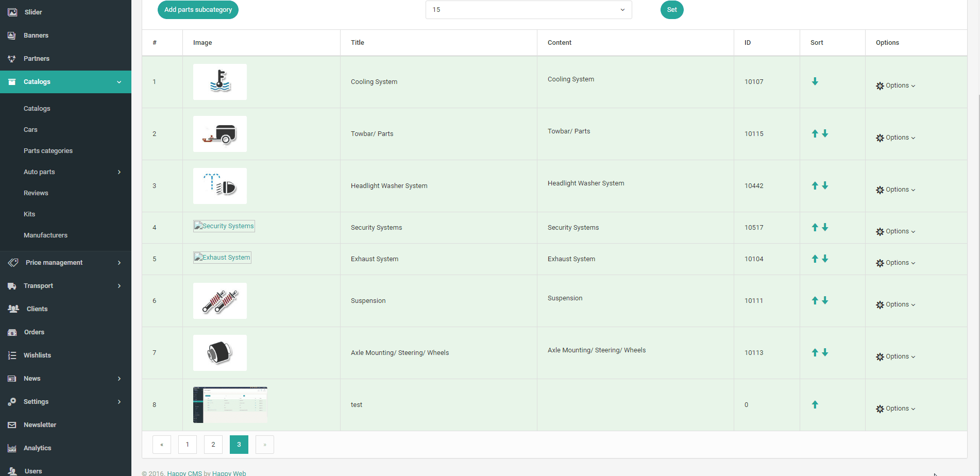Screen dimensions: 980x476
Task: Click the Price management tag icon
Action: 13,263
